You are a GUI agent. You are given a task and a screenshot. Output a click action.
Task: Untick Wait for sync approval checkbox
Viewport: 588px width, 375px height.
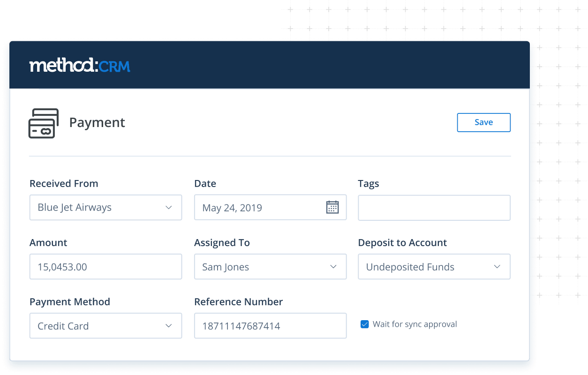(x=364, y=324)
